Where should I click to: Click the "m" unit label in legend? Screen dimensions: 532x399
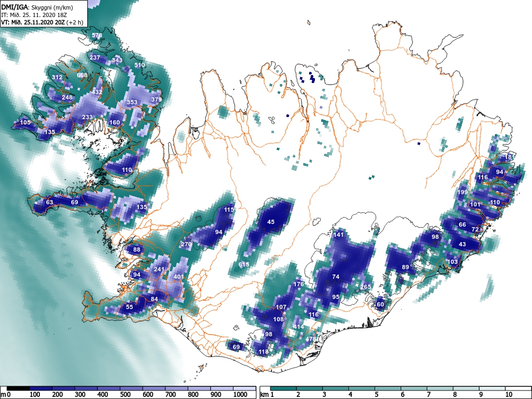pyautogui.click(x=3, y=395)
